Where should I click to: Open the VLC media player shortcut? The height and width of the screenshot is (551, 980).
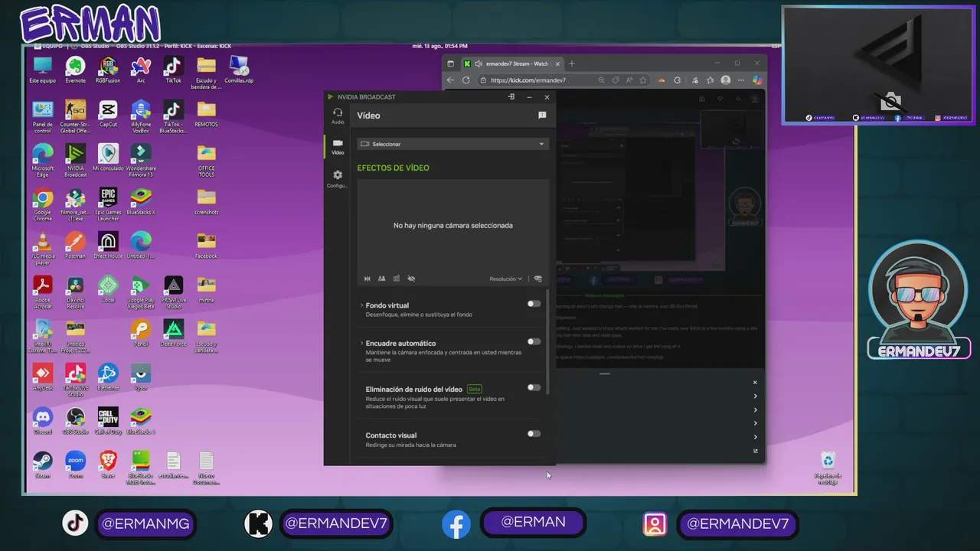click(42, 248)
